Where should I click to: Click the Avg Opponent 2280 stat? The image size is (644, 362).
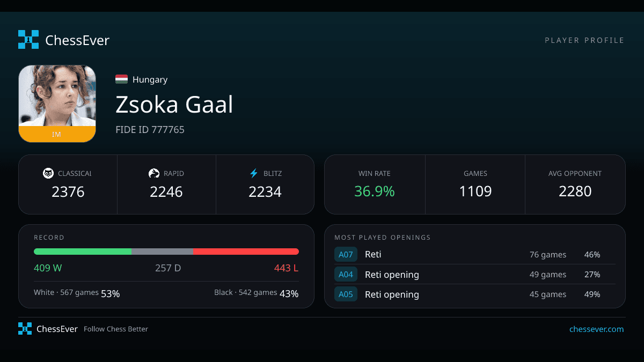pyautogui.click(x=575, y=184)
